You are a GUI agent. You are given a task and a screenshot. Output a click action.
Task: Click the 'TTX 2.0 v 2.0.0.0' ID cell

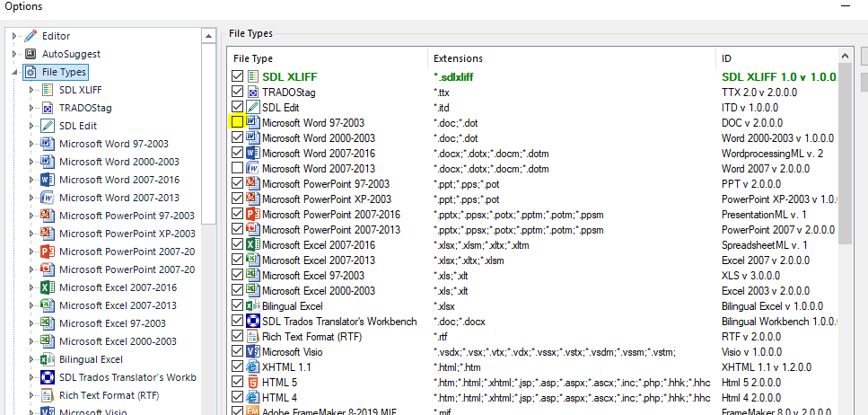pos(759,92)
